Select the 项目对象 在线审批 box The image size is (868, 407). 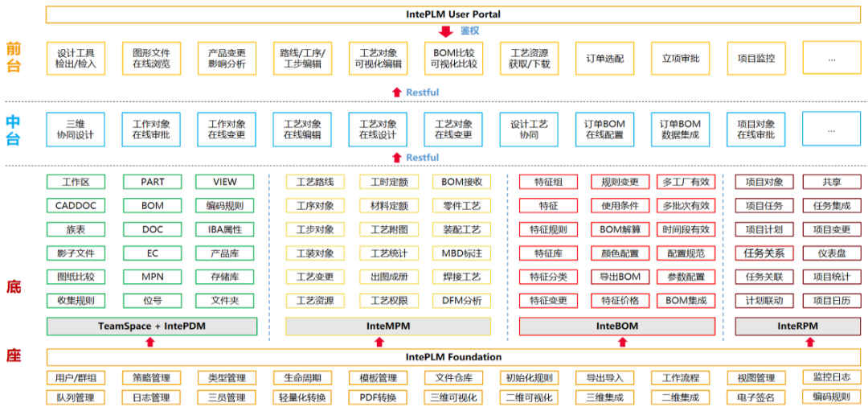755,129
